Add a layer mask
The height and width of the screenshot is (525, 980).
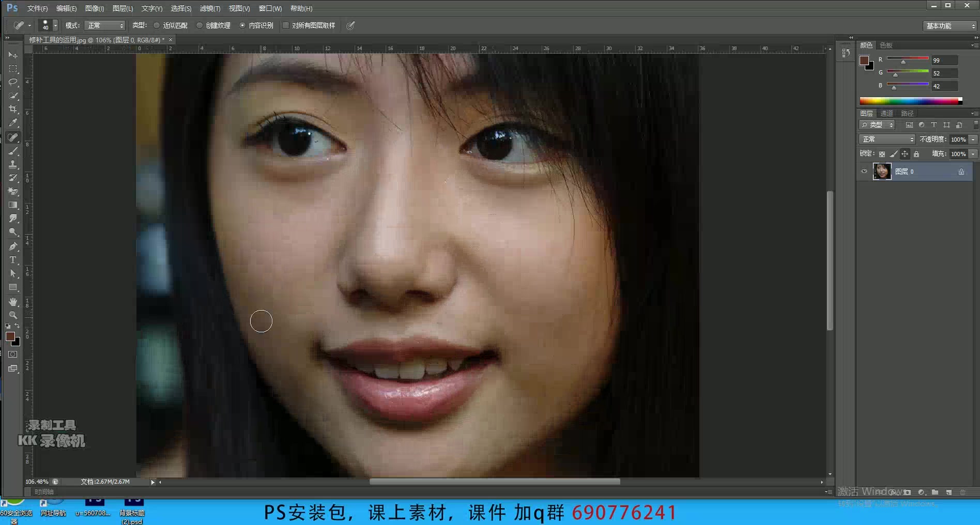pyautogui.click(x=907, y=492)
